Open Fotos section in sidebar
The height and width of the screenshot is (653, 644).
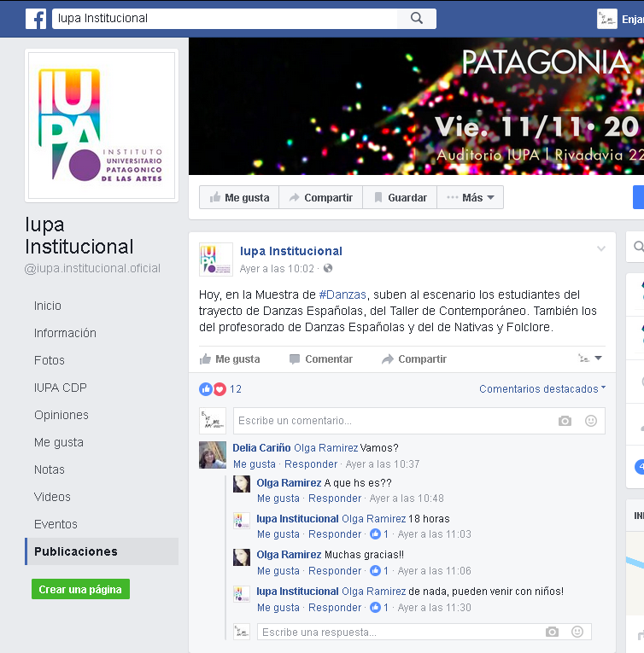coord(50,360)
